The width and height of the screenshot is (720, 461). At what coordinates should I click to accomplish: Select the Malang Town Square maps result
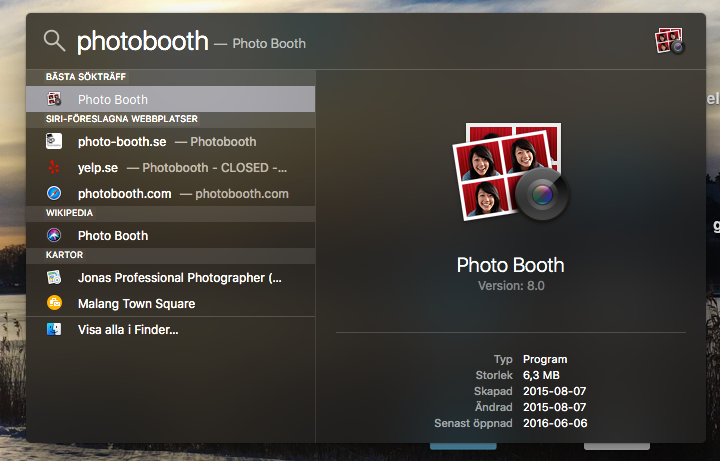pyautogui.click(x=171, y=303)
